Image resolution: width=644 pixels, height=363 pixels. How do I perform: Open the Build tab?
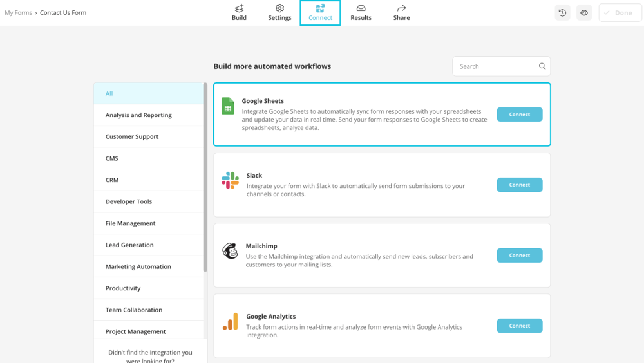click(x=239, y=13)
